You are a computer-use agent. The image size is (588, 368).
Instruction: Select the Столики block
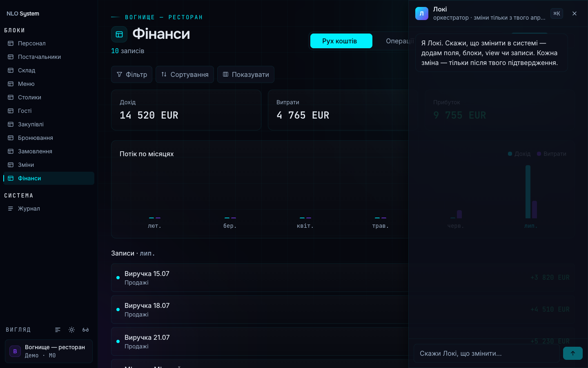[49, 97]
